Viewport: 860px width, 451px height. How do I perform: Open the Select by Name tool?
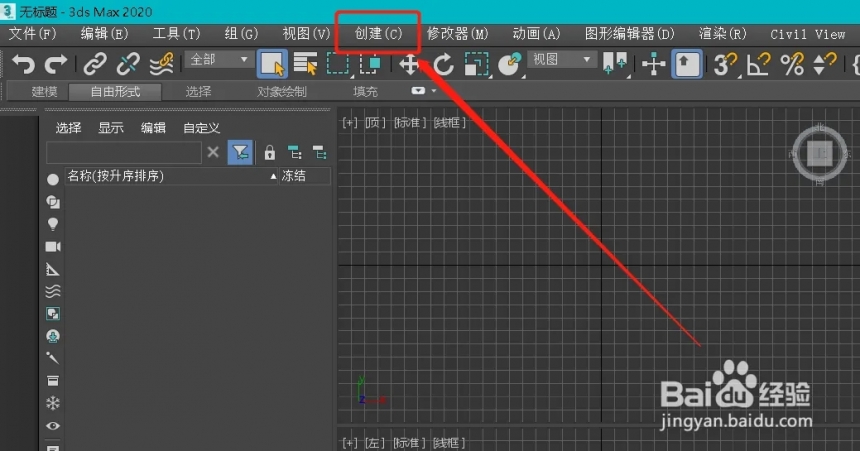[x=305, y=64]
